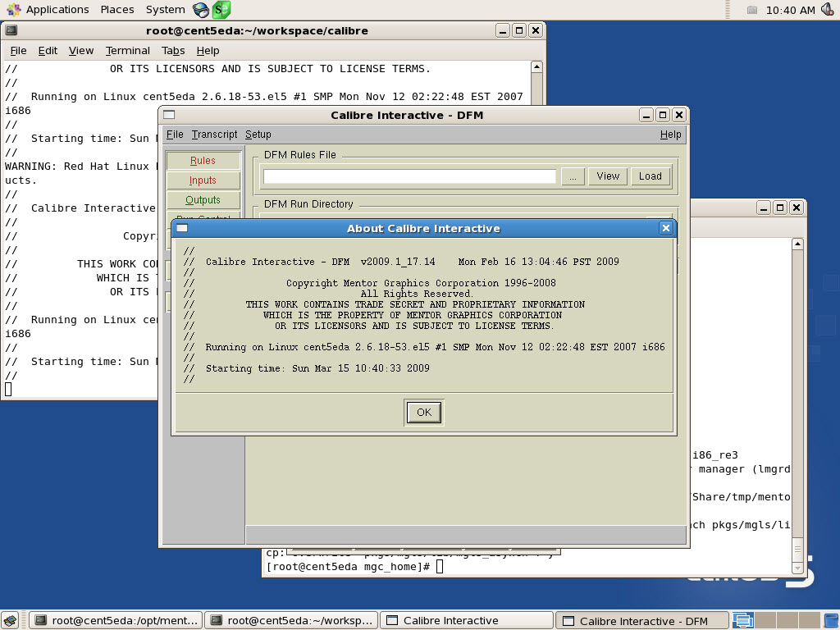Viewport: 840px width, 630px height.
Task: Open Help menu in calibre terminal window
Action: click(x=208, y=50)
